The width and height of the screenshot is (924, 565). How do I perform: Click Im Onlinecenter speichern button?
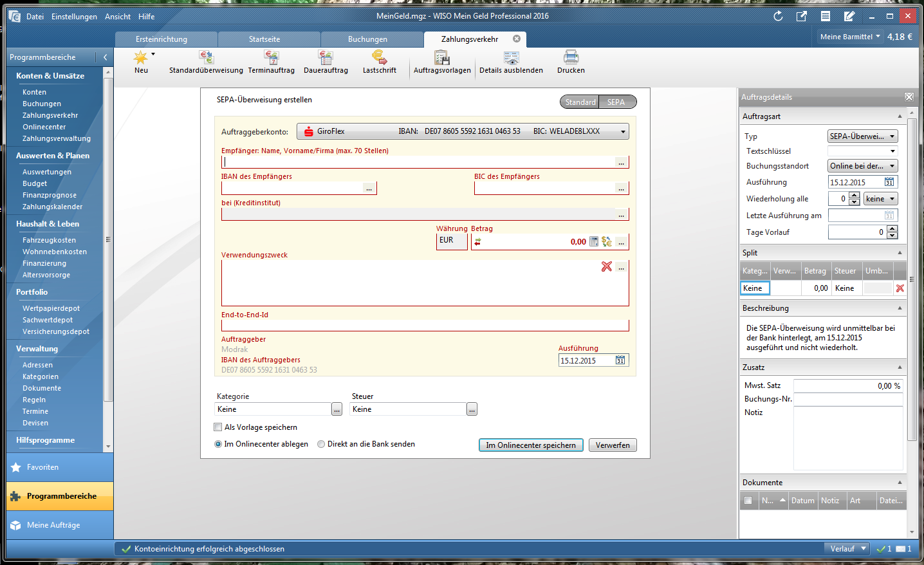point(531,445)
